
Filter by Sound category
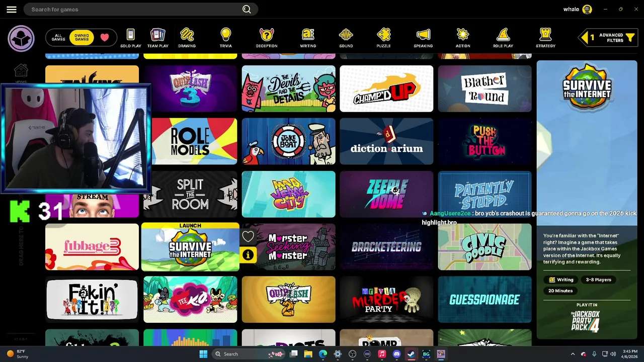tap(346, 38)
